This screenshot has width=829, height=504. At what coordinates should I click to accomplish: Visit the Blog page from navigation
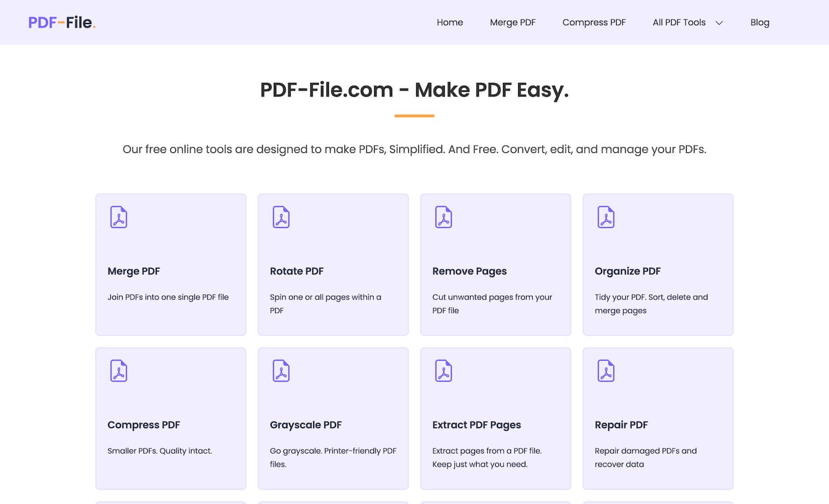click(x=760, y=22)
